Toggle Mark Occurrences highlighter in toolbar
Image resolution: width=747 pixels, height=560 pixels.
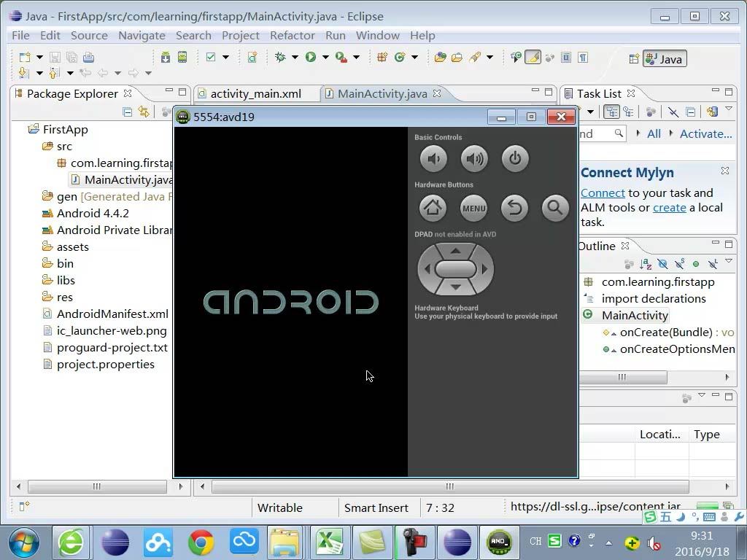533,58
